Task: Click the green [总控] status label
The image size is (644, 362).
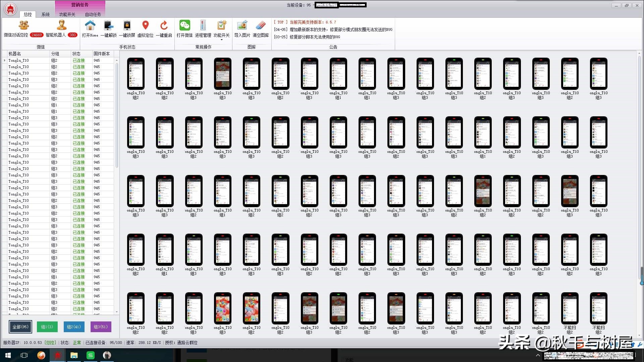Action: pyautogui.click(x=51, y=343)
